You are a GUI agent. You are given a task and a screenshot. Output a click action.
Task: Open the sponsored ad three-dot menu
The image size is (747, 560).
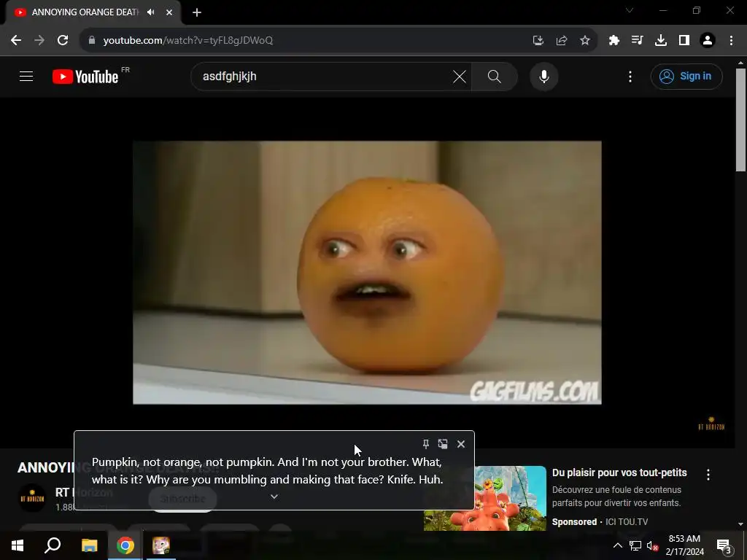click(708, 474)
